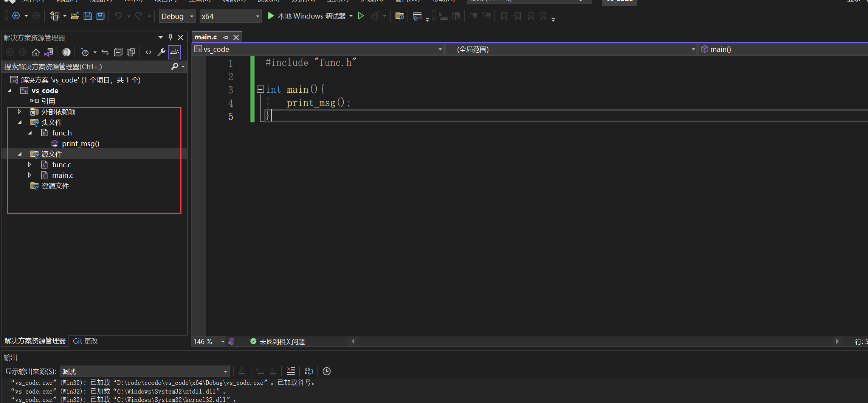Image resolution: width=868 pixels, height=403 pixels.
Task: Open the dropdown arrow next to 本地 Windows 调试器
Action: (351, 16)
